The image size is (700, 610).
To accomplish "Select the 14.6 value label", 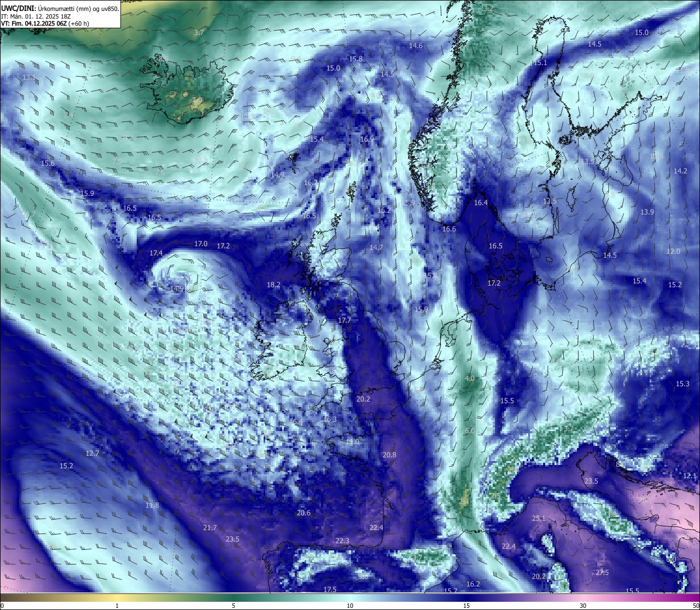I will tap(416, 45).
